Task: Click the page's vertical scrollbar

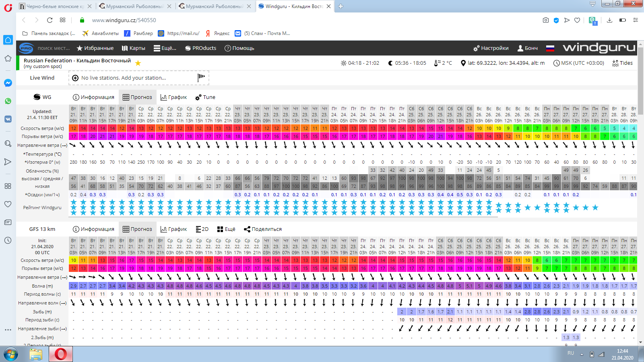Action: (640, 161)
